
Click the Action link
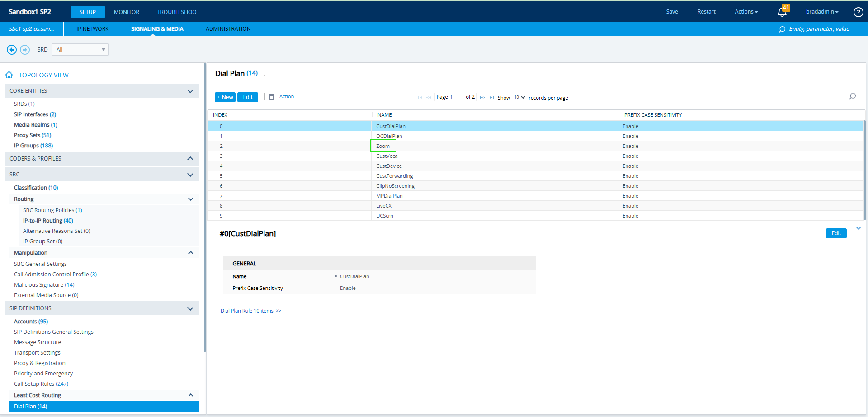[x=287, y=96]
